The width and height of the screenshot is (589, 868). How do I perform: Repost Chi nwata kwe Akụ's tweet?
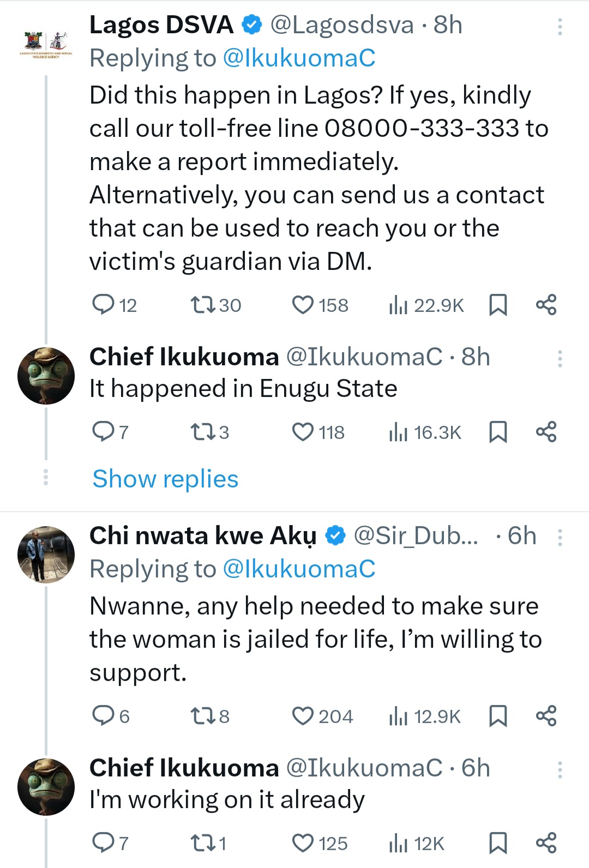coord(204,716)
